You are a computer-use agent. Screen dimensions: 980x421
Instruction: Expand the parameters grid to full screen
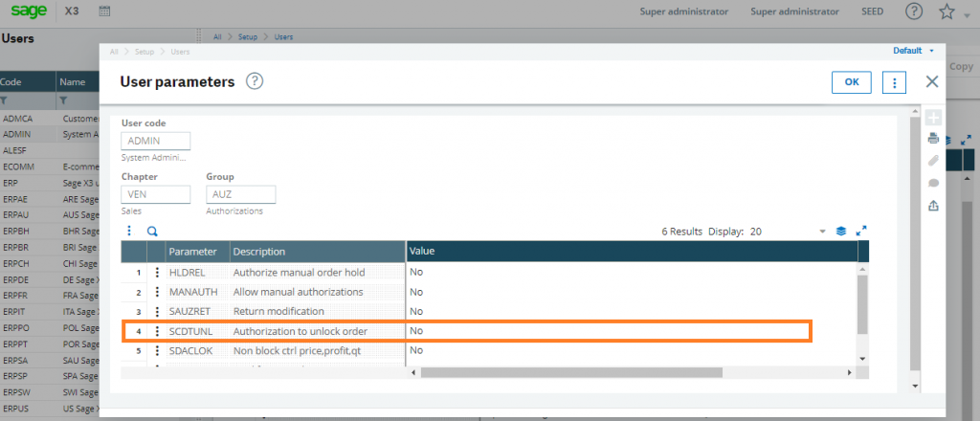click(x=861, y=231)
